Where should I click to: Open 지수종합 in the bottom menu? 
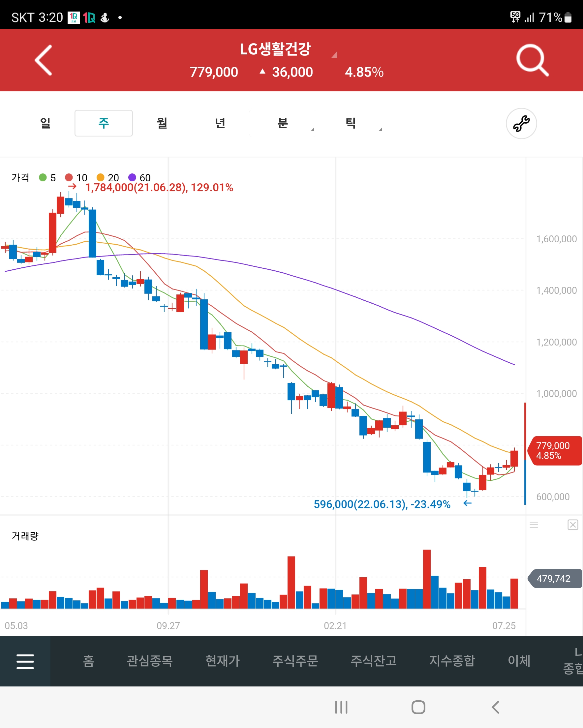point(452,661)
